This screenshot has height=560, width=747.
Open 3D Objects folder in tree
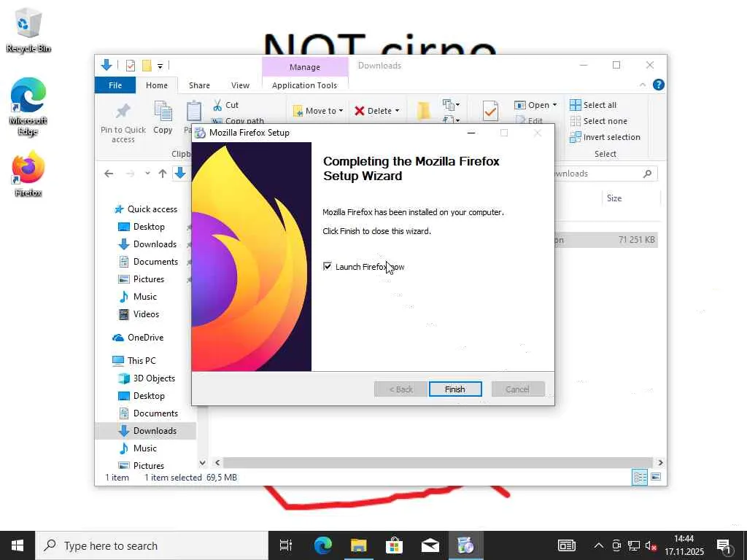coord(147,378)
